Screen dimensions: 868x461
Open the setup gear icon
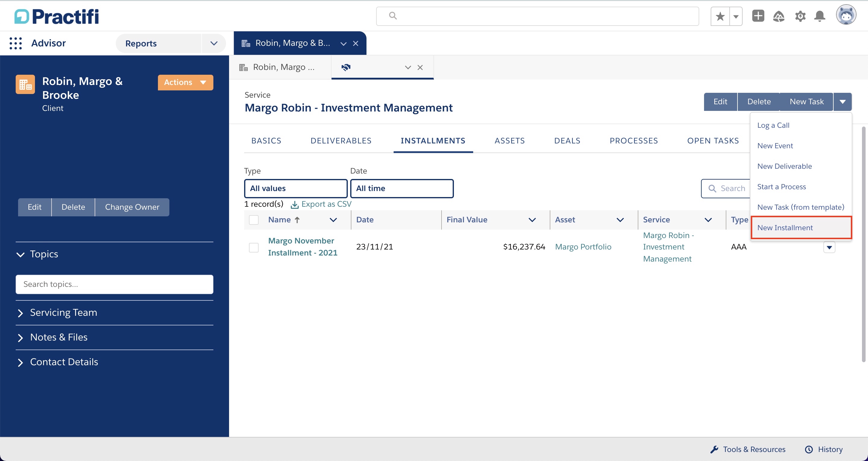point(800,16)
